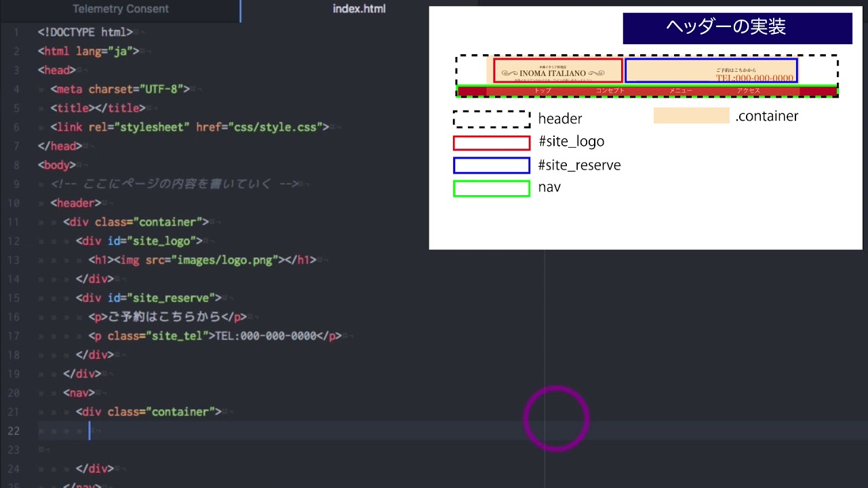The width and height of the screenshot is (868, 488).
Task: Click the closing </head> tag
Action: (60, 146)
